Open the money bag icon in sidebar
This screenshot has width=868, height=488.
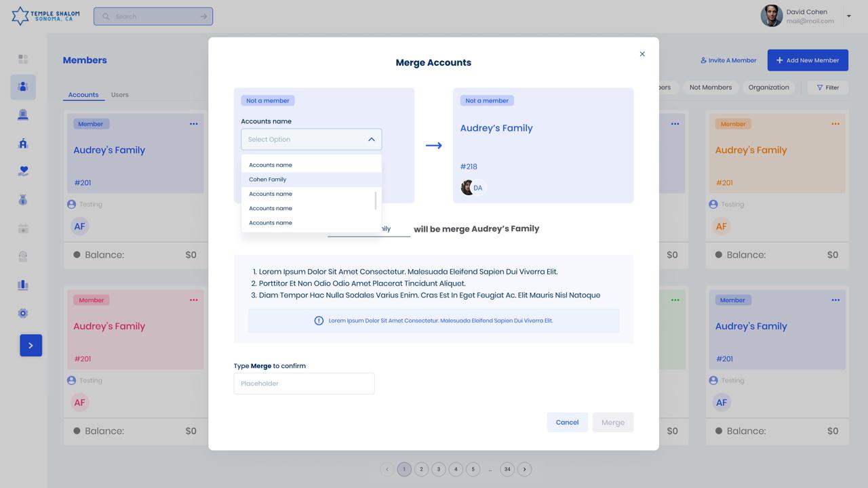[23, 200]
